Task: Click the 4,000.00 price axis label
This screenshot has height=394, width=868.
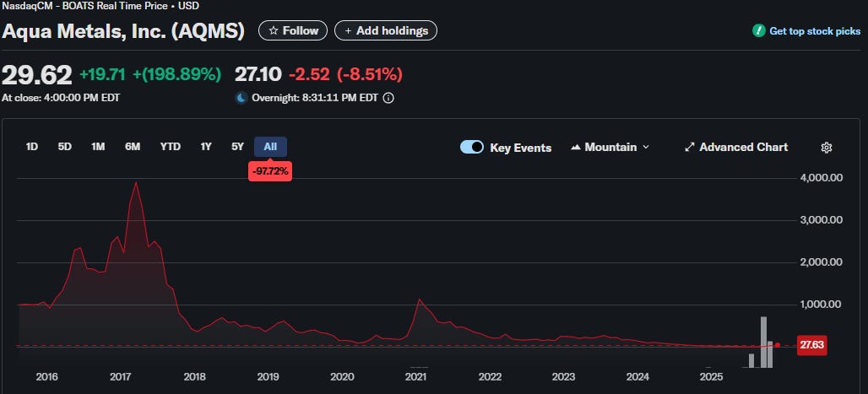Action: coord(822,178)
